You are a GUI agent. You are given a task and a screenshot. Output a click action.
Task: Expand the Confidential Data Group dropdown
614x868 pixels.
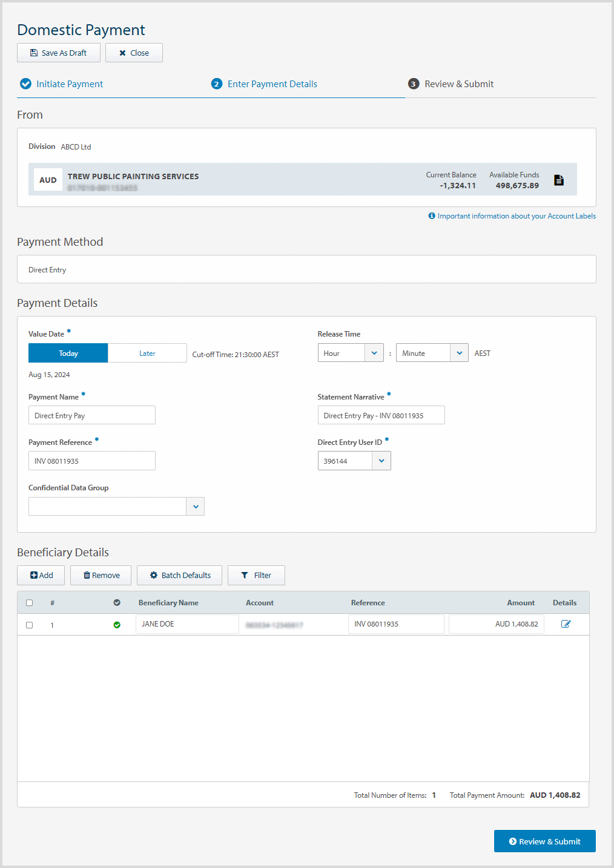[195, 506]
